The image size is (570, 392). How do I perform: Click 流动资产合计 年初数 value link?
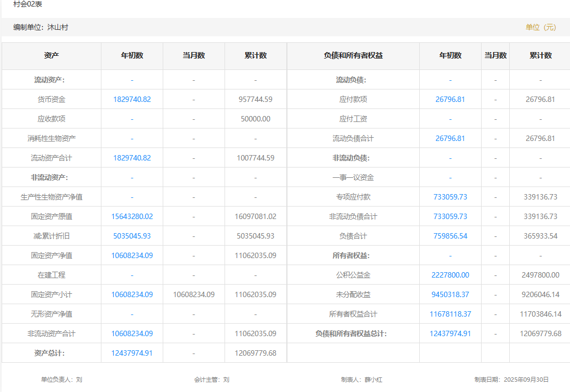(132, 158)
